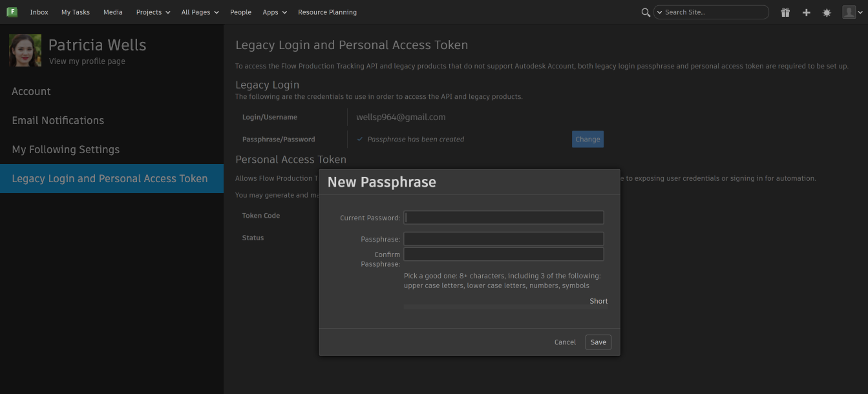This screenshot has width=868, height=394.
Task: Open the Inbox page
Action: pyautogui.click(x=39, y=12)
